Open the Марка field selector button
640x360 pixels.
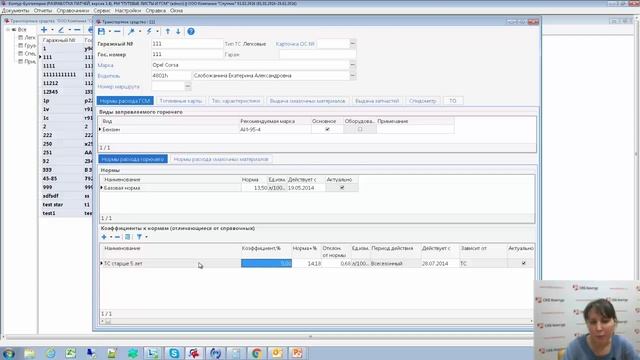pos(353,65)
